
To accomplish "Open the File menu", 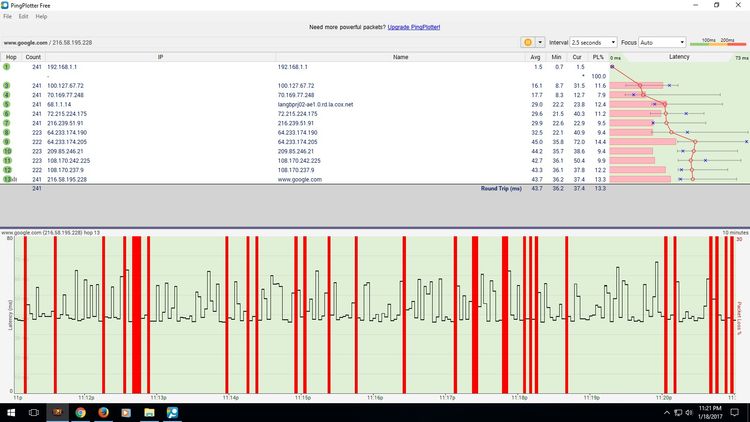I will pos(8,16).
